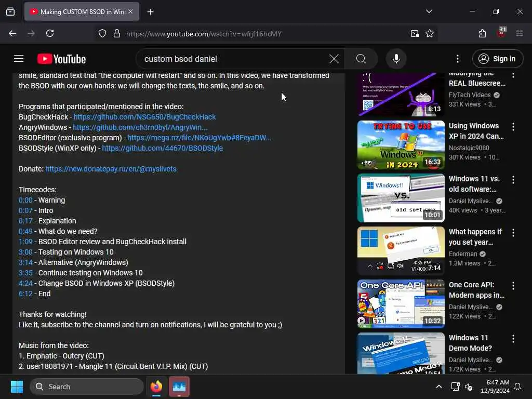Open BSODStyle GitHub link

pyautogui.click(x=163, y=148)
